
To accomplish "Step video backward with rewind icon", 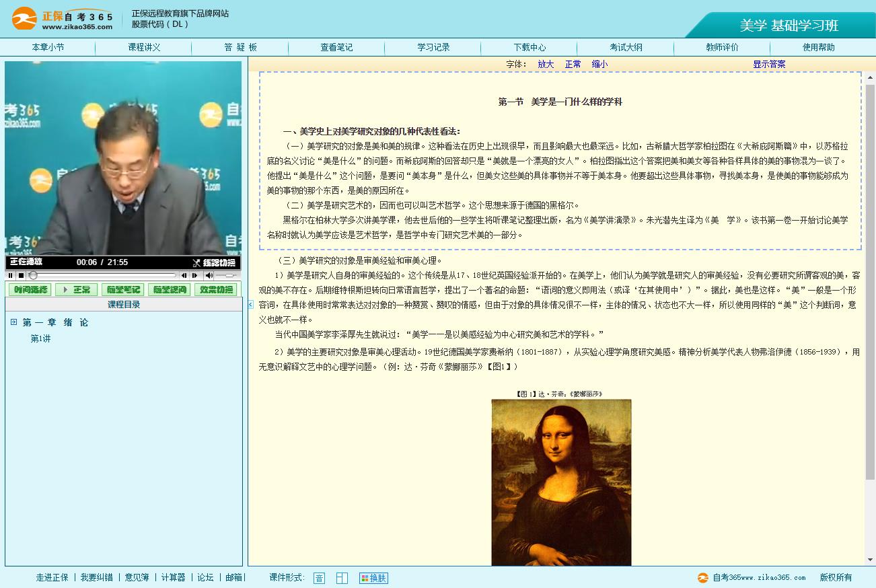I will (x=184, y=275).
